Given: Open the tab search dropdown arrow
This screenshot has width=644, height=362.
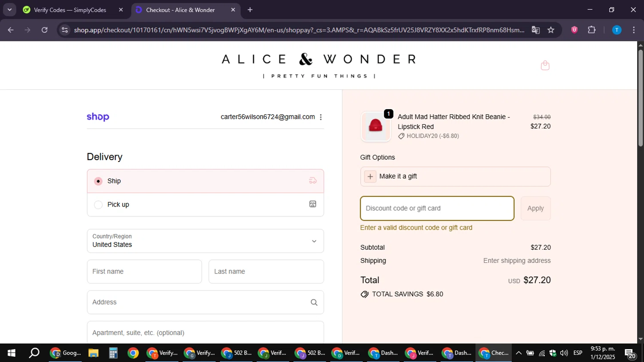Looking at the screenshot, I should pos(9,10).
